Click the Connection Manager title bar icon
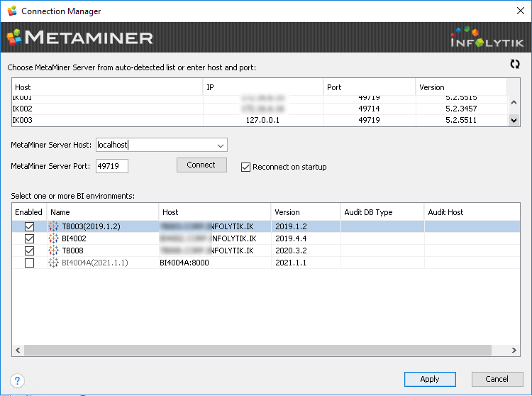 pyautogui.click(x=12, y=11)
